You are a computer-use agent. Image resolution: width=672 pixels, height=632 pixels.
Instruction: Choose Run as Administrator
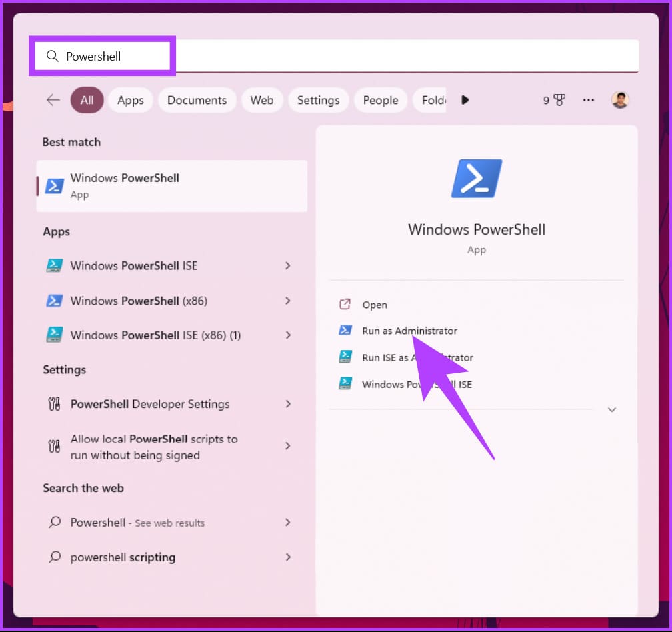pyautogui.click(x=410, y=331)
